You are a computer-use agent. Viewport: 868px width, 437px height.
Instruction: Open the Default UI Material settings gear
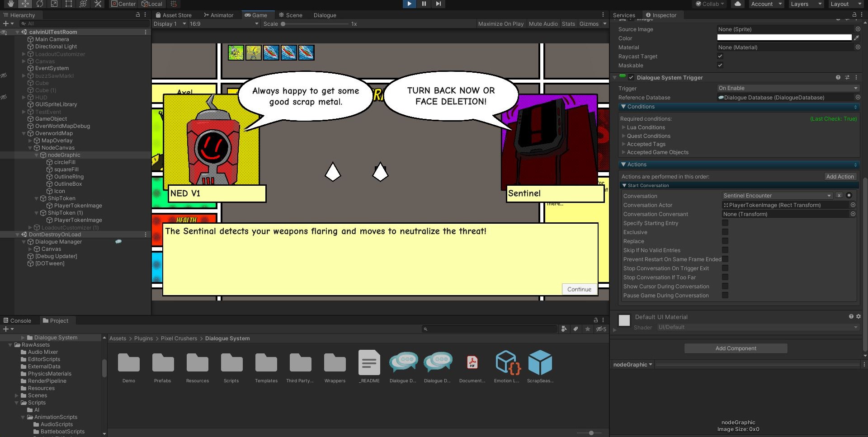click(859, 316)
